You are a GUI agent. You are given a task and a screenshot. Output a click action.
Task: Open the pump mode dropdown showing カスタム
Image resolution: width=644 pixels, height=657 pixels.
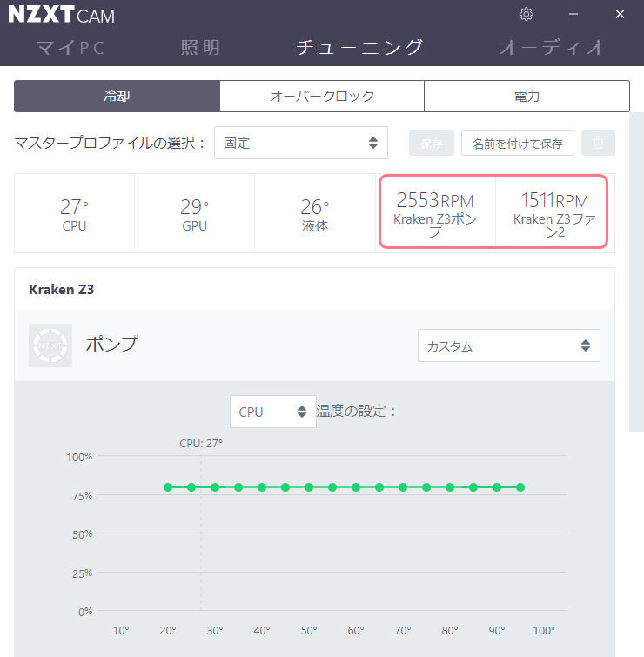click(x=508, y=345)
